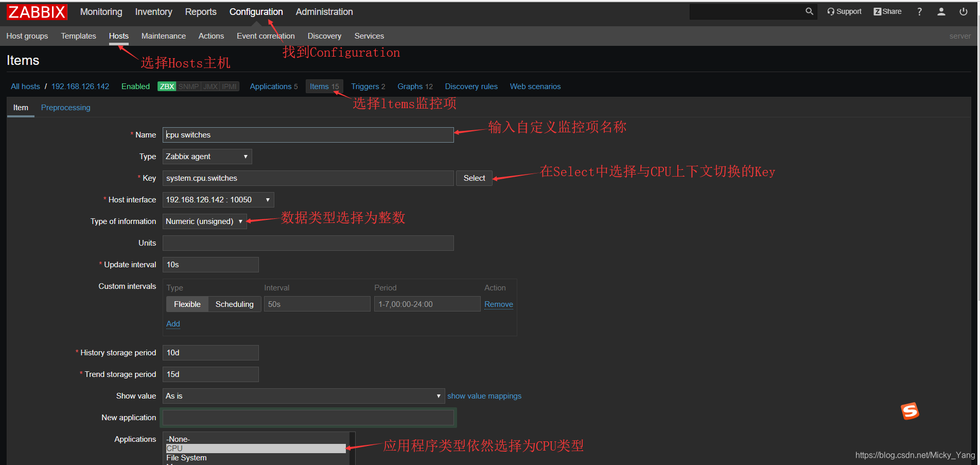Screen dimensions: 980x465
Task: Open the Monitoring menu
Action: tap(101, 12)
